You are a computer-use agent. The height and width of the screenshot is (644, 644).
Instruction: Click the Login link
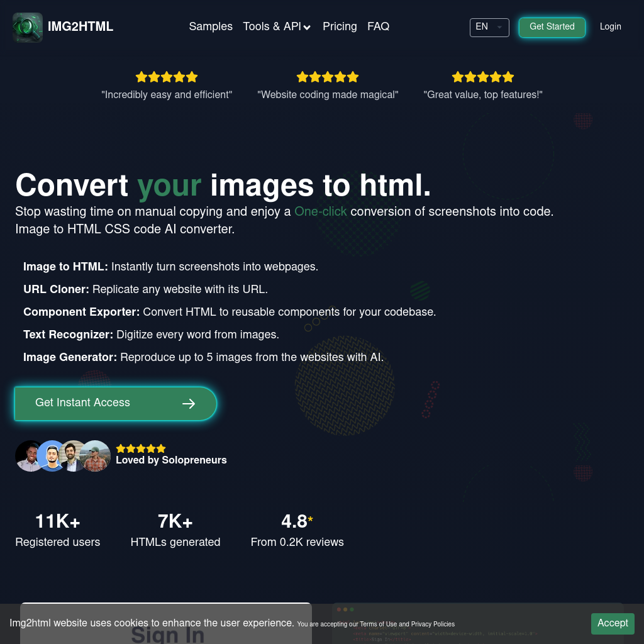(610, 26)
